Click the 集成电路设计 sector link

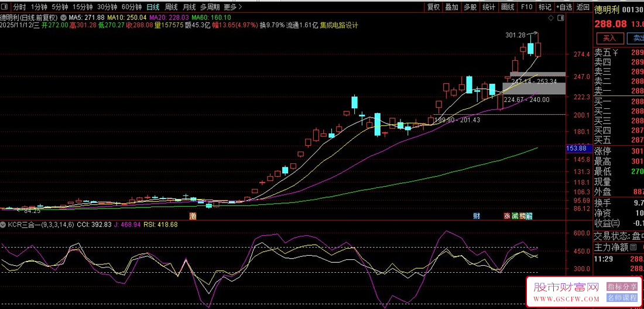pos(338,25)
